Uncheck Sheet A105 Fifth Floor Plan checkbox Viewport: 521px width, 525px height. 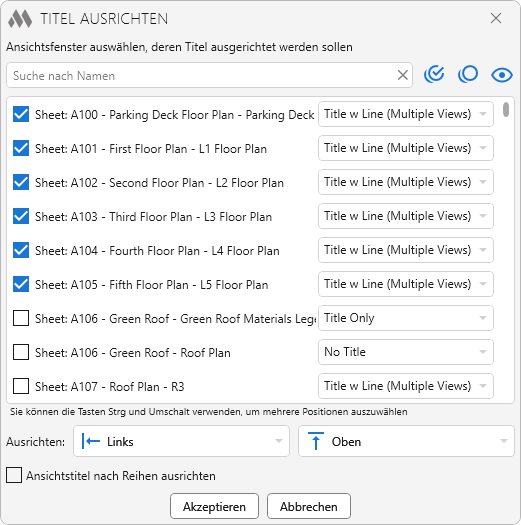[21, 284]
